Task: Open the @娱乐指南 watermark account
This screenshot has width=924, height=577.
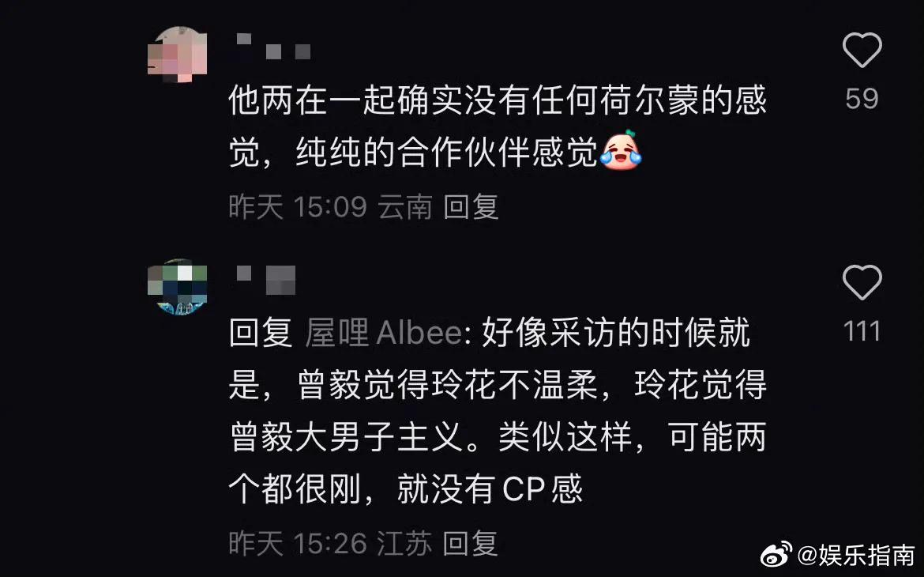Action: (856, 555)
